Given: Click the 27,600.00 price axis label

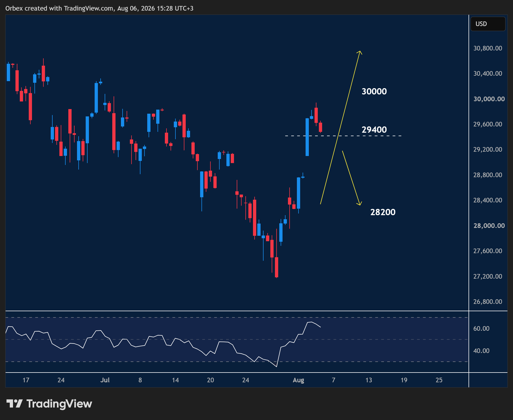Looking at the screenshot, I should [488, 251].
